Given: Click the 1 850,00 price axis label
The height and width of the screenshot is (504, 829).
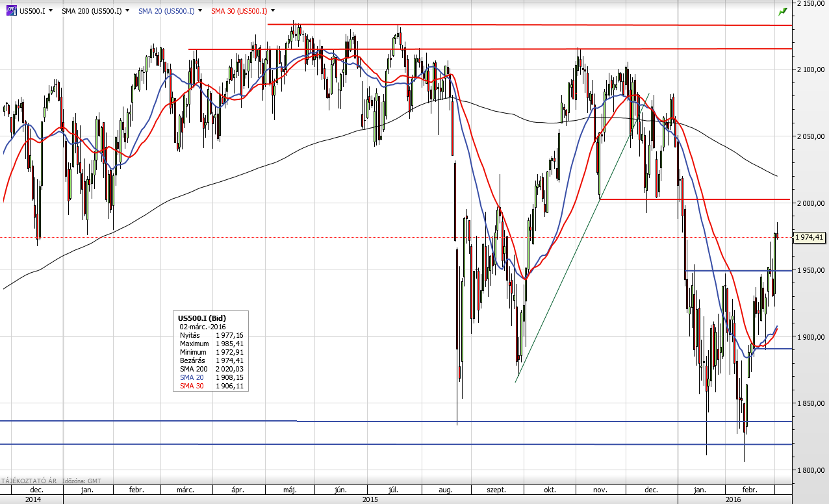Looking at the screenshot, I should click(x=811, y=404).
